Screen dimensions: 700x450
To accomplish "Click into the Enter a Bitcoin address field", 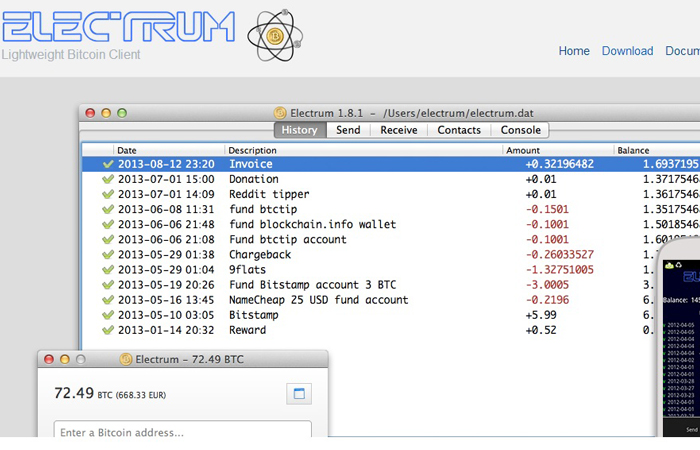I will pyautogui.click(x=183, y=429).
